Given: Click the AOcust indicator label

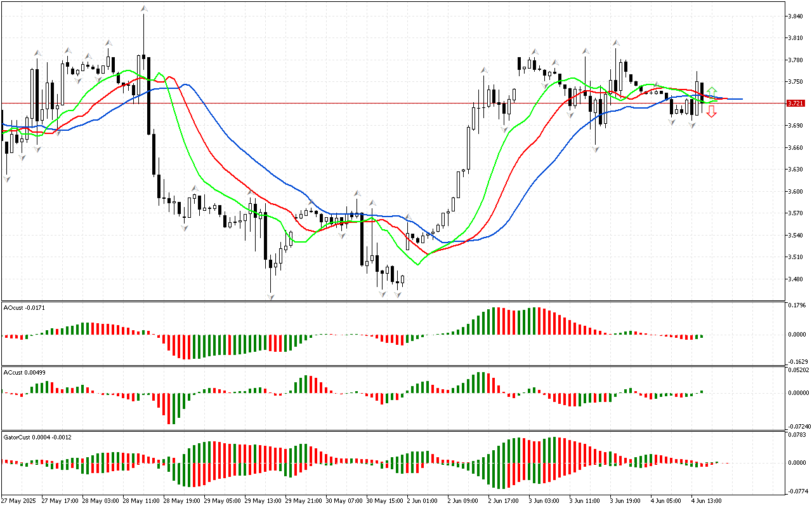Looking at the screenshot, I should click(23, 308).
